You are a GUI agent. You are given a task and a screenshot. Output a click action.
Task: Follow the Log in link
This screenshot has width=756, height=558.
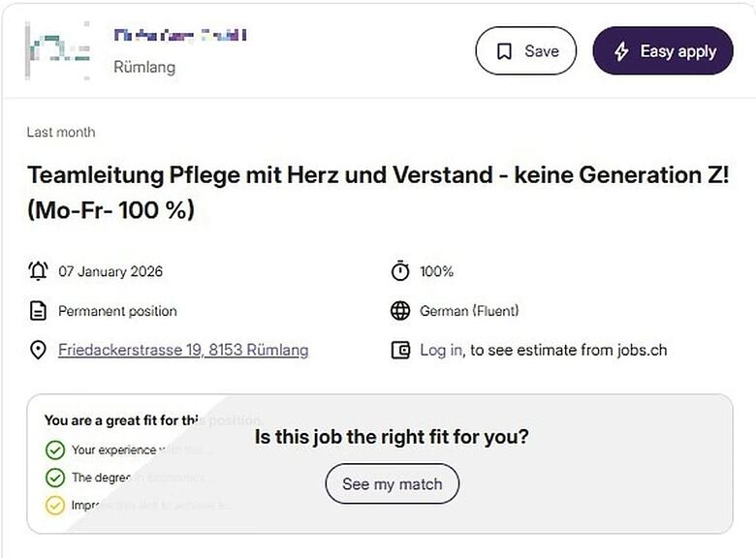pos(441,351)
